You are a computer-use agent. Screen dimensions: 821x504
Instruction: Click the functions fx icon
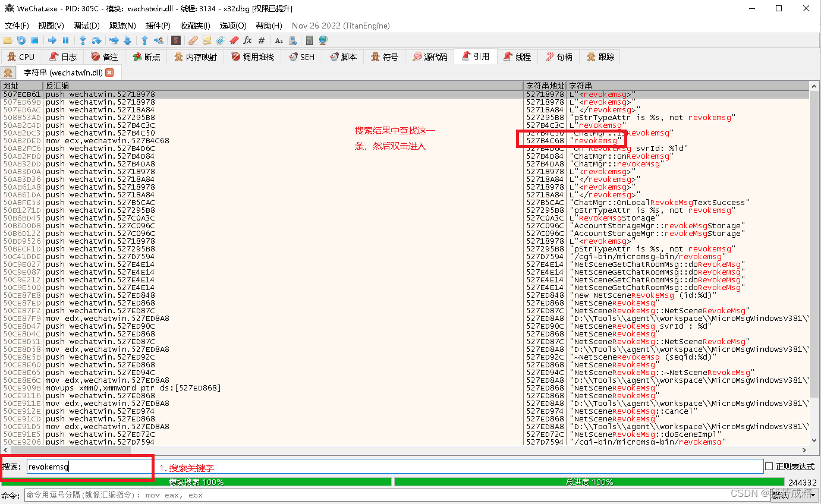248,40
